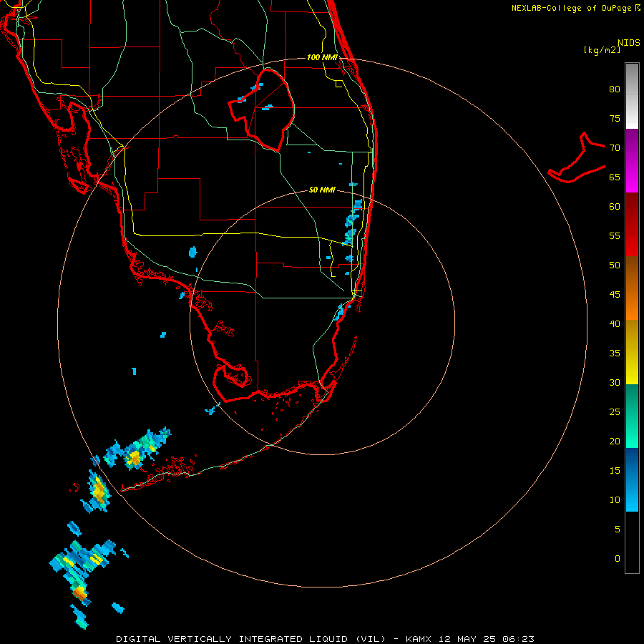
Task: Click the NIDS label above the color scale
Action: [x=628, y=43]
